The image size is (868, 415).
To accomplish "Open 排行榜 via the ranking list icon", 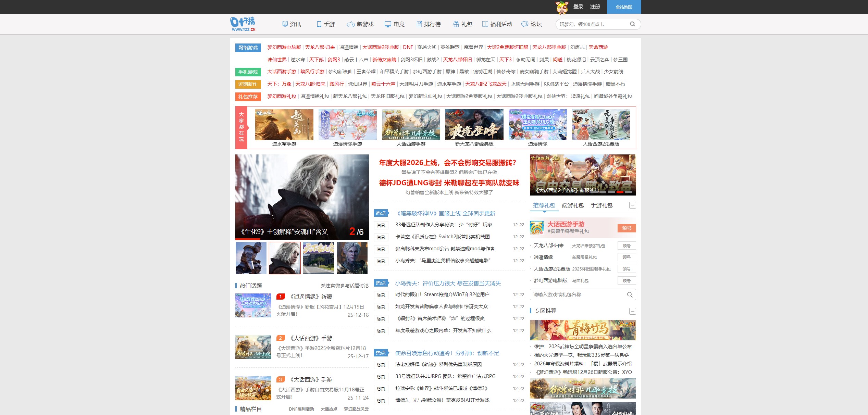I will click(419, 24).
